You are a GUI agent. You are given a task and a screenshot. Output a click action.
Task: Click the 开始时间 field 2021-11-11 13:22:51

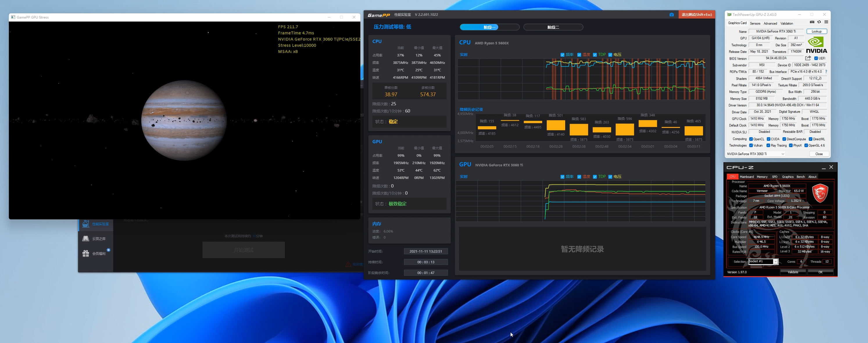pyautogui.click(x=426, y=251)
